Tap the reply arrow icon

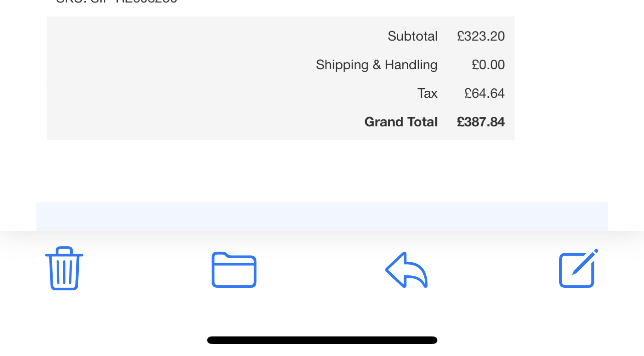(x=406, y=270)
